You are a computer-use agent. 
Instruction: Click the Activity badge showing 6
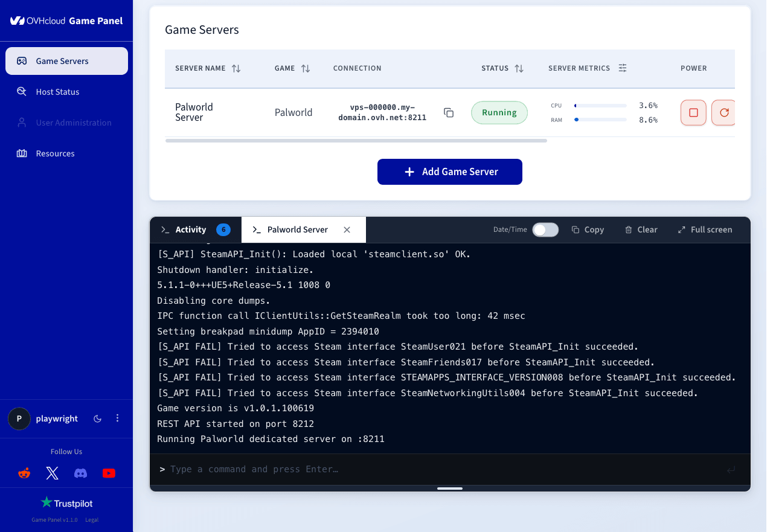pos(223,229)
